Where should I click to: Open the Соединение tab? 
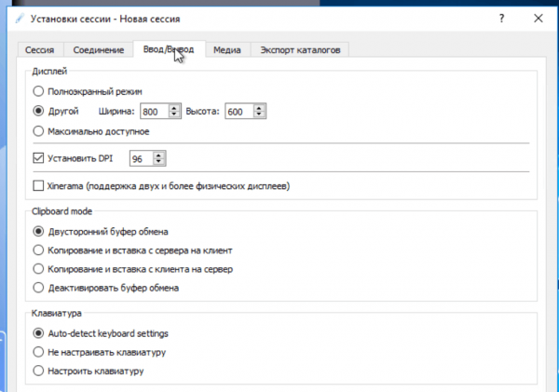[x=97, y=49]
